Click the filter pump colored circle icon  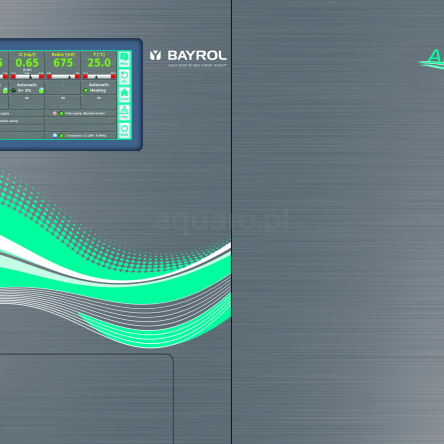[55, 113]
